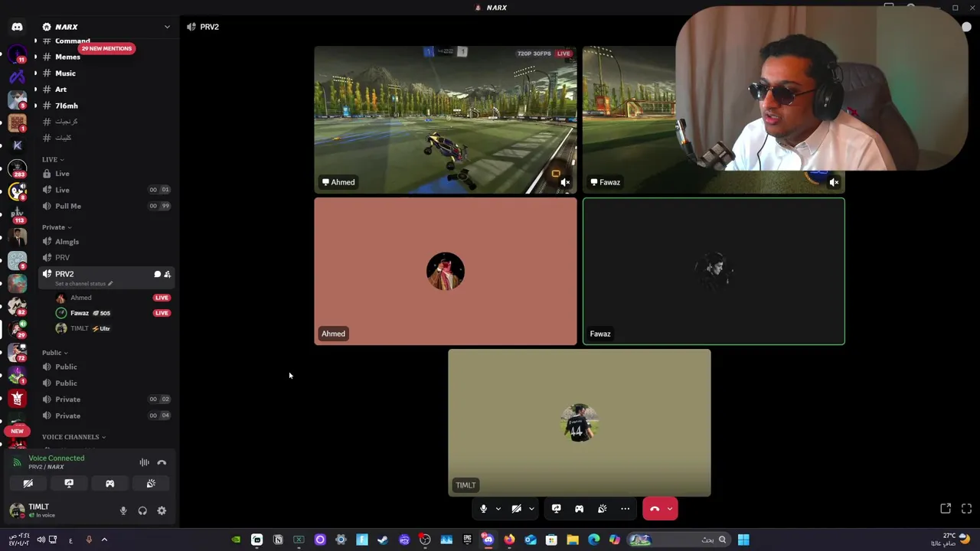
Task: Click the NEW unread indicator in server list
Action: pos(17,431)
